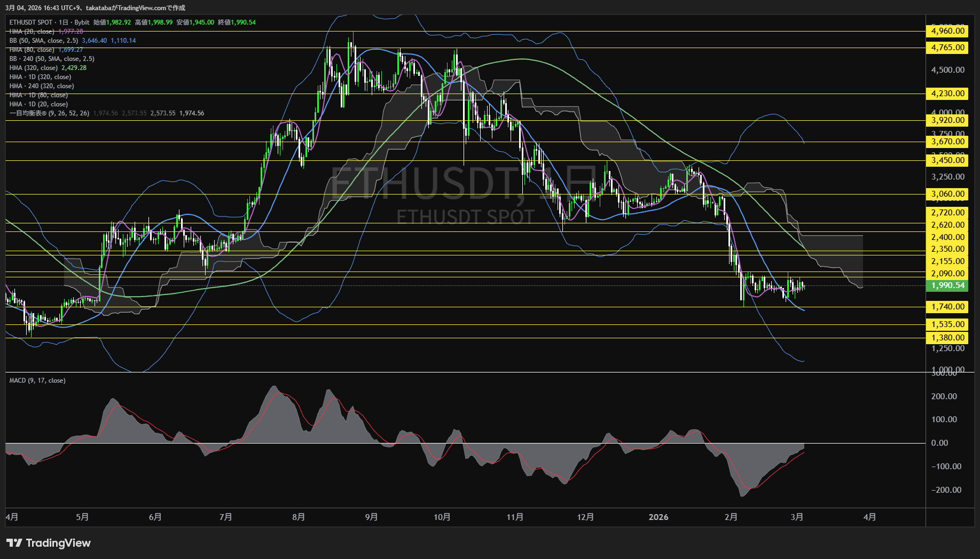
Task: Click the 3,060.00 yellow price level label
Action: click(x=947, y=194)
